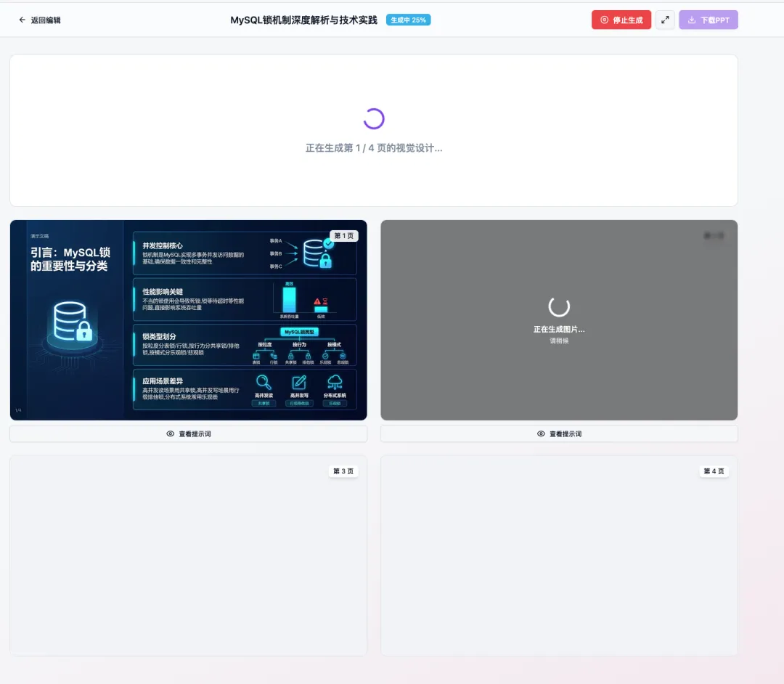Screen dimensions: 784x684
Task: Click the back arrow icon
Action: tap(22, 20)
